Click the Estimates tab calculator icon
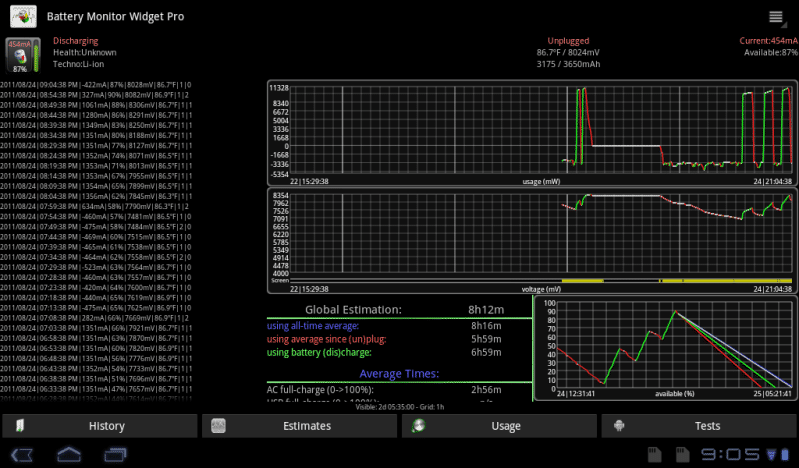This screenshot has height=468, width=799. point(219,426)
